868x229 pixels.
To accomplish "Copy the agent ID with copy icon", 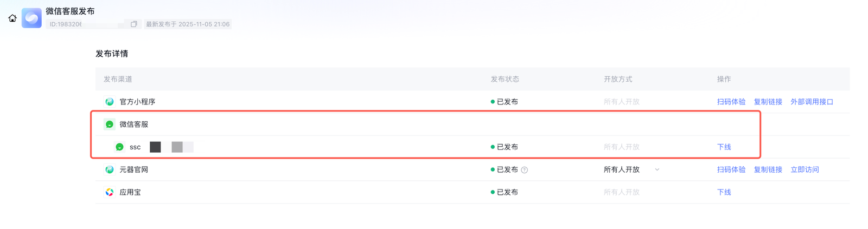I will tap(134, 24).
